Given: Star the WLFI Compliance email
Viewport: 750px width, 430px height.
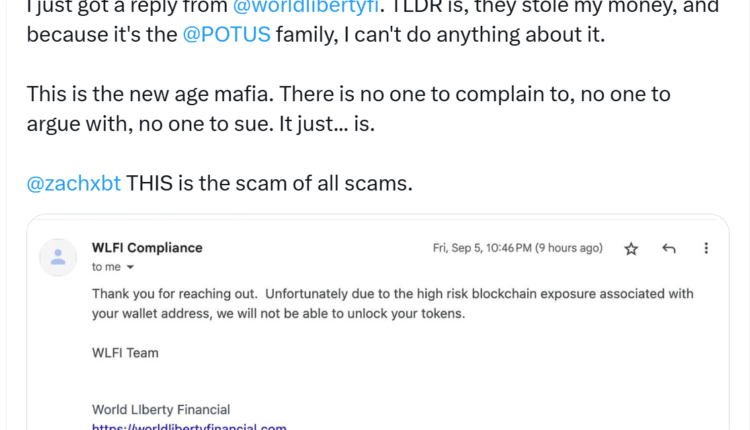Looking at the screenshot, I should tap(631, 249).
